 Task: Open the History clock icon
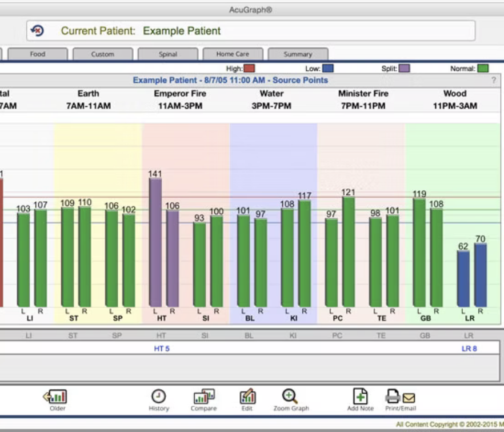[x=158, y=397]
